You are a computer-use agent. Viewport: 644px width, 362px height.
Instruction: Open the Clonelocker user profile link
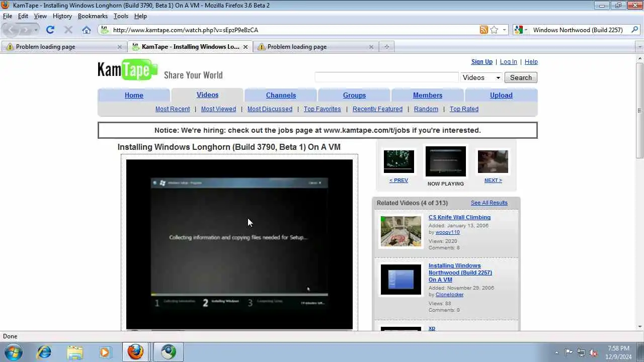click(x=449, y=295)
